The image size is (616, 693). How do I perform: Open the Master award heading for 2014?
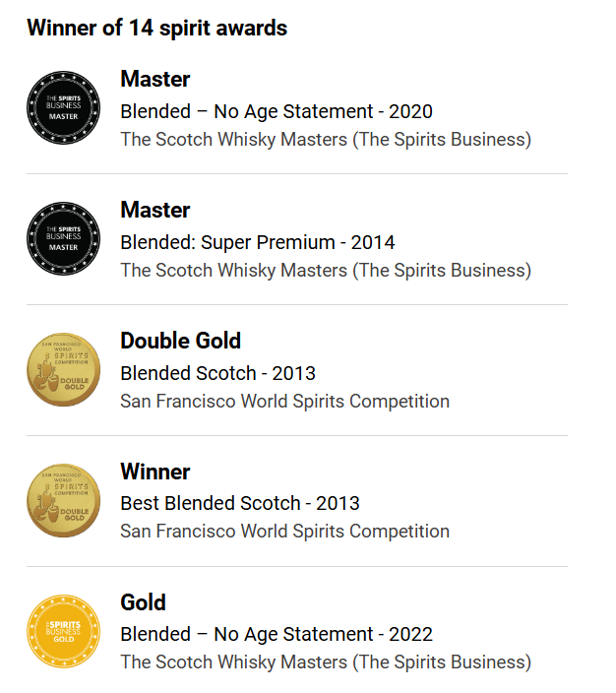(x=155, y=210)
